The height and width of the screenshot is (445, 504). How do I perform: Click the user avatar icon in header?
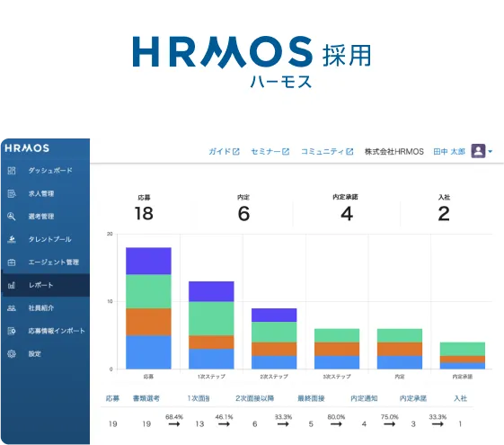[478, 151]
